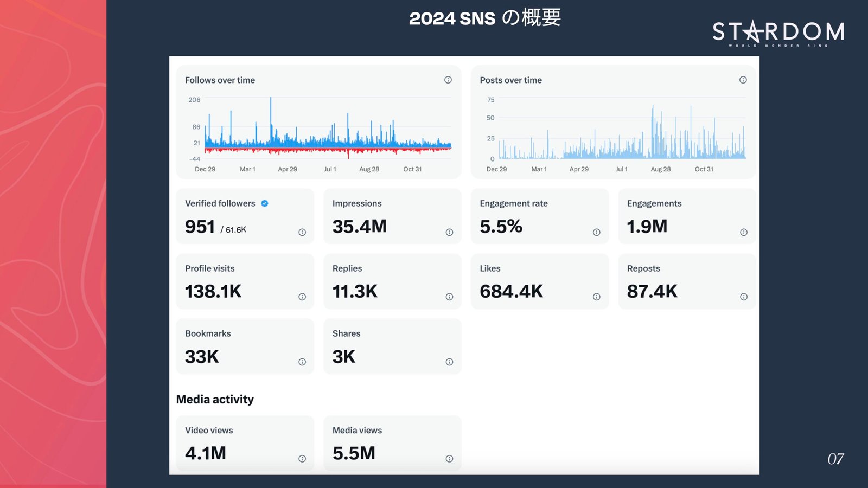Select the 5.5% engagement rate value
868x488 pixels.
pos(501,226)
